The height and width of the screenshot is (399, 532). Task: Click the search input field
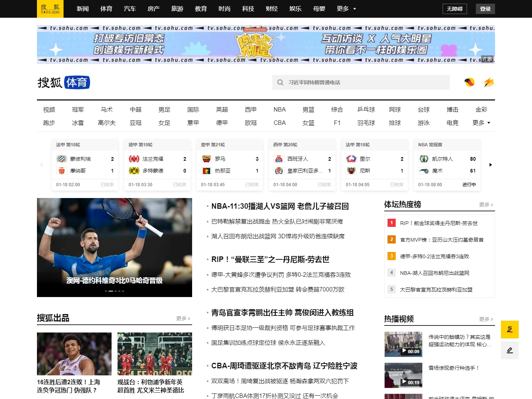(361, 82)
